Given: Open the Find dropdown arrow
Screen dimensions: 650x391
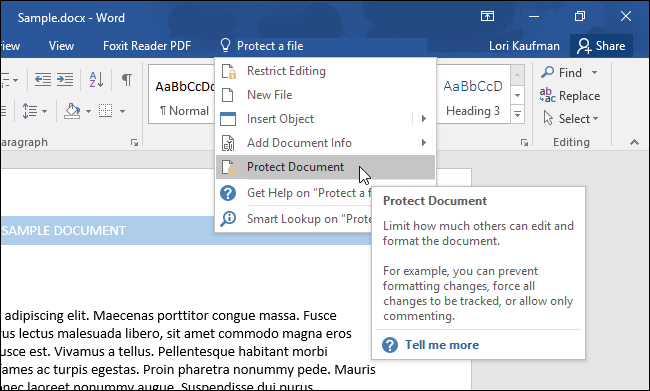Looking at the screenshot, I should coord(594,73).
